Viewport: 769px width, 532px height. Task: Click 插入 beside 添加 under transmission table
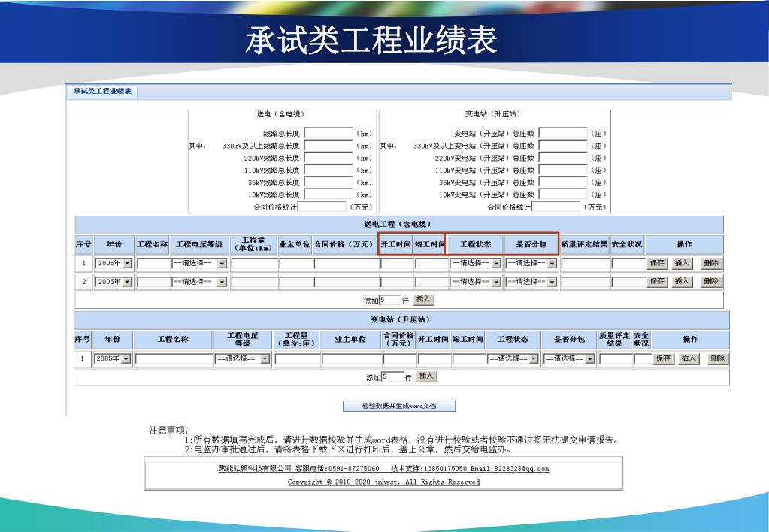pos(424,300)
